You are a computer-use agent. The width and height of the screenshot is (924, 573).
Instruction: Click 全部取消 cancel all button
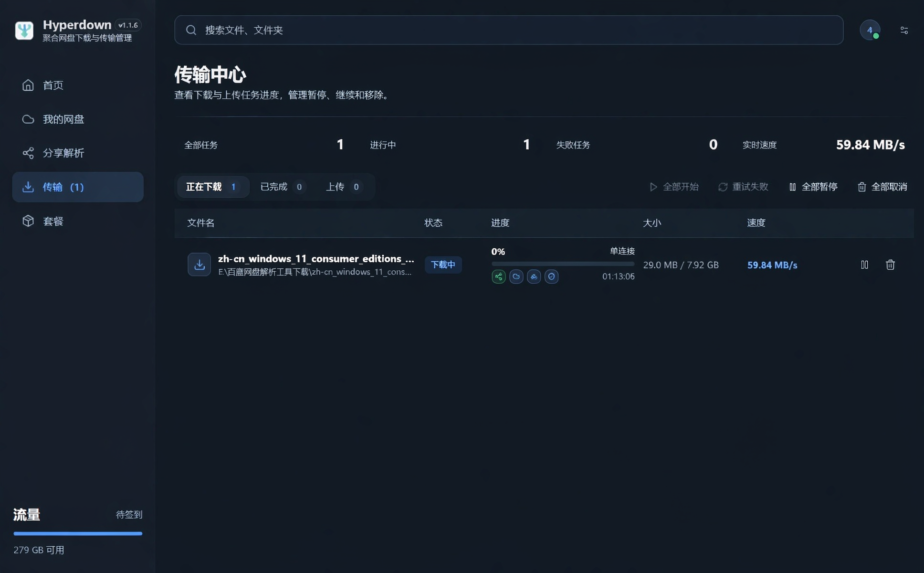click(x=882, y=187)
